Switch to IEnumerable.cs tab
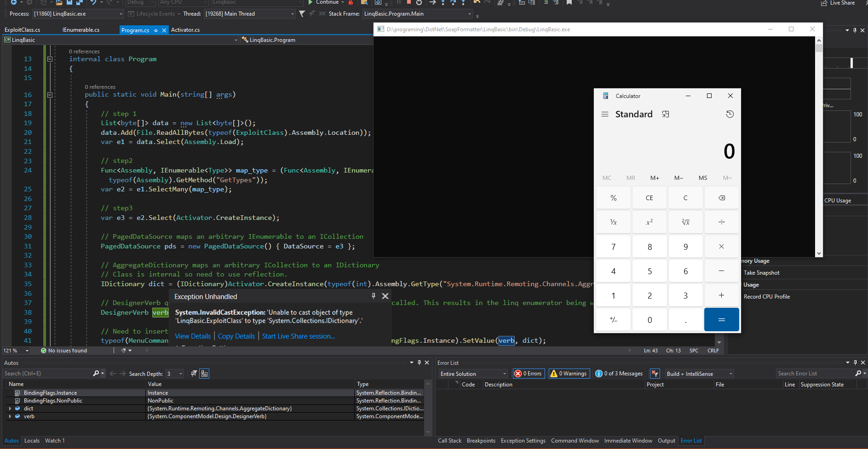This screenshot has height=449, width=868. (81, 30)
